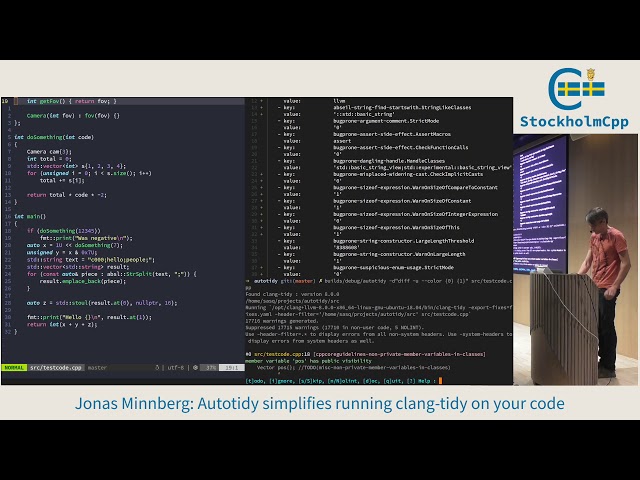Click the abseil-string-find-startswith.StringLikeClasses key
Viewport: 640px width, 480px height.
point(402,107)
